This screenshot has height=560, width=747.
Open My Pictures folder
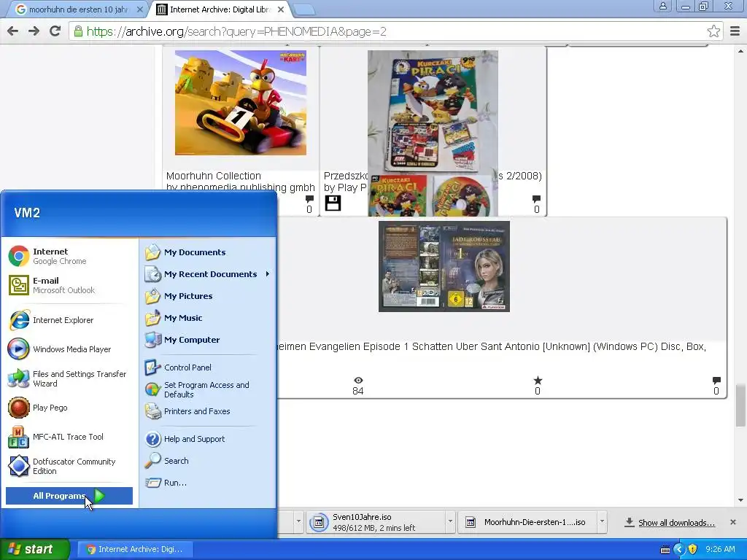click(x=208, y=296)
